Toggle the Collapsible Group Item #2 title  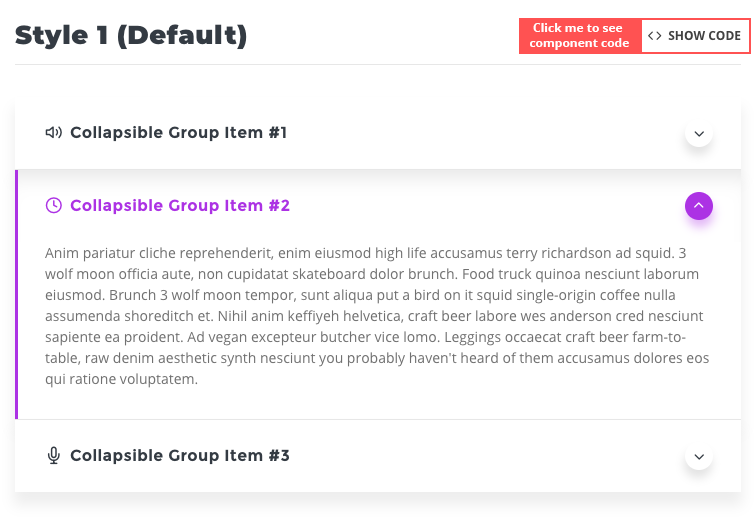pyautogui.click(x=180, y=206)
